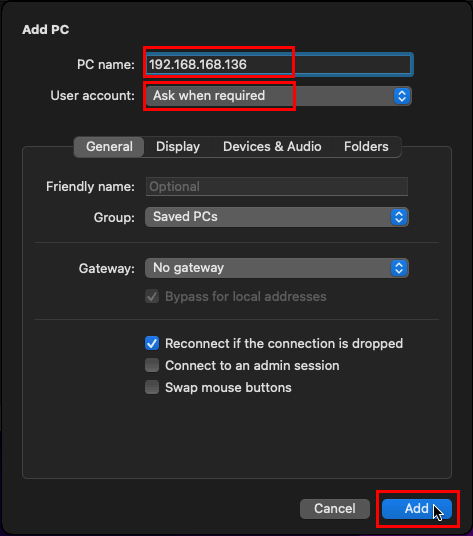Go to the General tab
473x536 pixels.
pyautogui.click(x=109, y=147)
